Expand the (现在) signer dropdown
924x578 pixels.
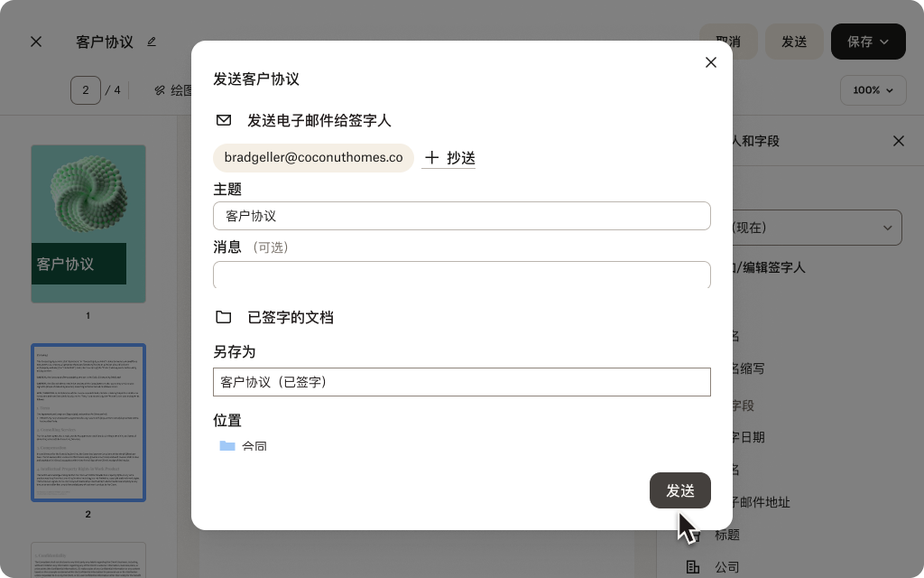(x=817, y=228)
